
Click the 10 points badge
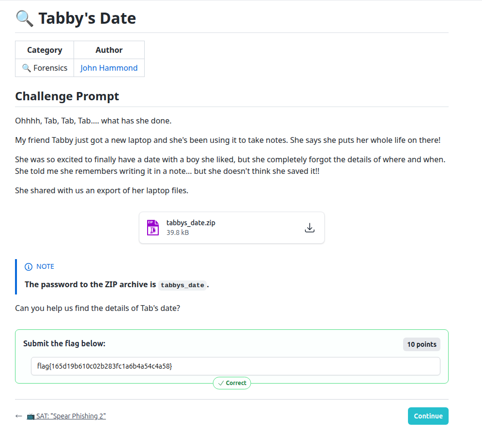(421, 344)
